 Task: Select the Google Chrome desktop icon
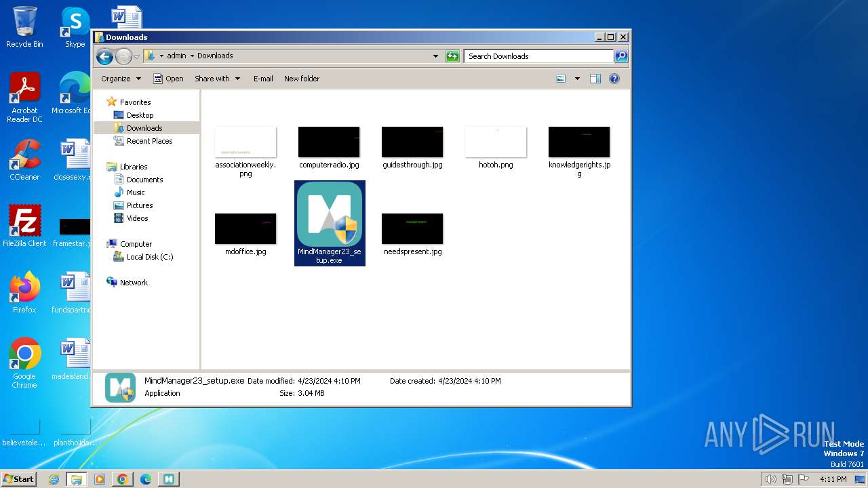pyautogui.click(x=24, y=363)
